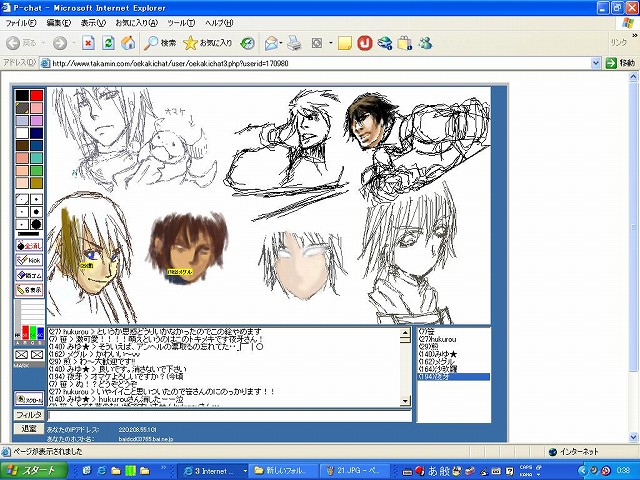Expand the Edit icon dropdown arrow
Viewport: 640px width, 480px height.
[x=330, y=43]
